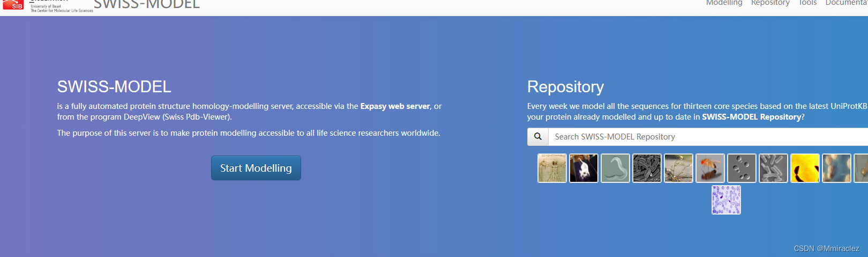Click the SIB logo
This screenshot has height=257, width=868.
[x=13, y=5]
